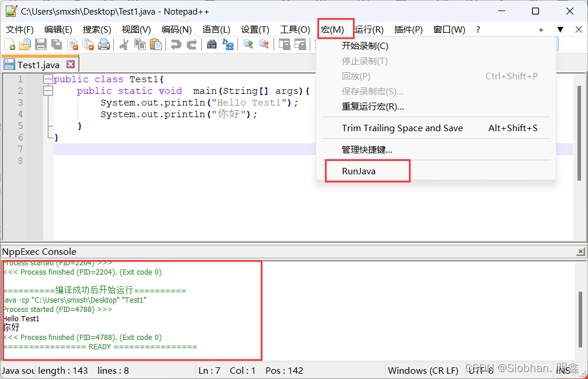Viewport: 588px width, 379px height.
Task: Open the 运行(R) menu
Action: (369, 29)
